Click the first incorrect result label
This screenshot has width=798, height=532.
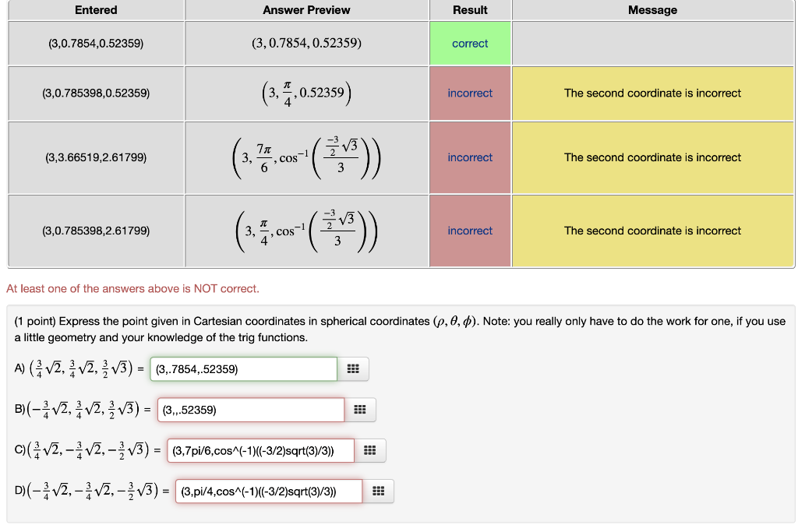tap(470, 93)
